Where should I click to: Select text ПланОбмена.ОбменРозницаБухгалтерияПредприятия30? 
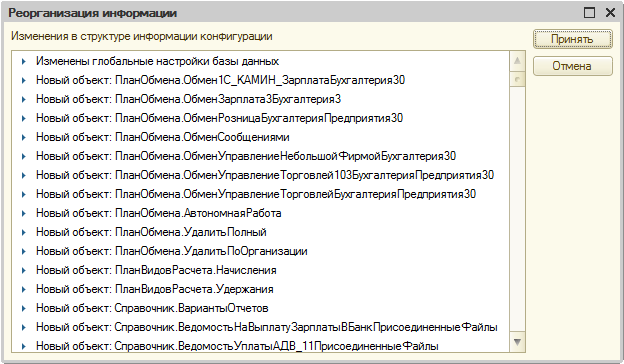click(259, 118)
